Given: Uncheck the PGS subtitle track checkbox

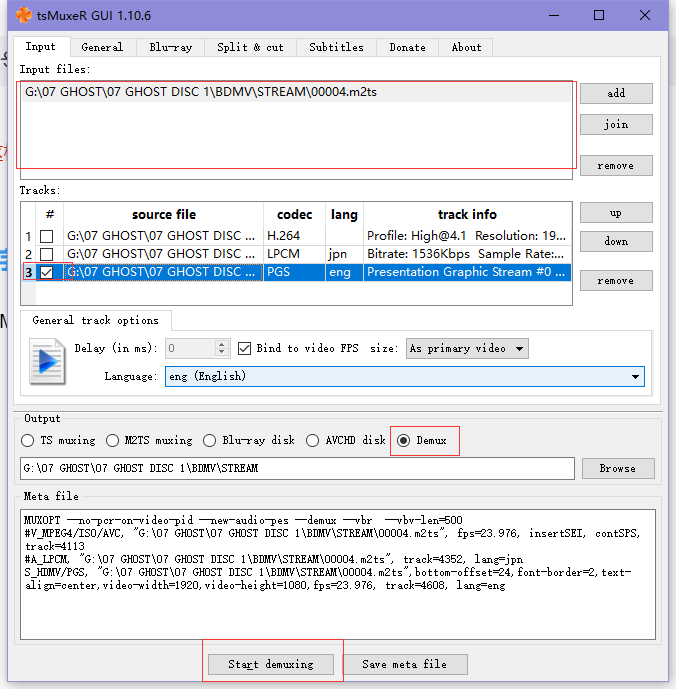Looking at the screenshot, I should point(46,272).
